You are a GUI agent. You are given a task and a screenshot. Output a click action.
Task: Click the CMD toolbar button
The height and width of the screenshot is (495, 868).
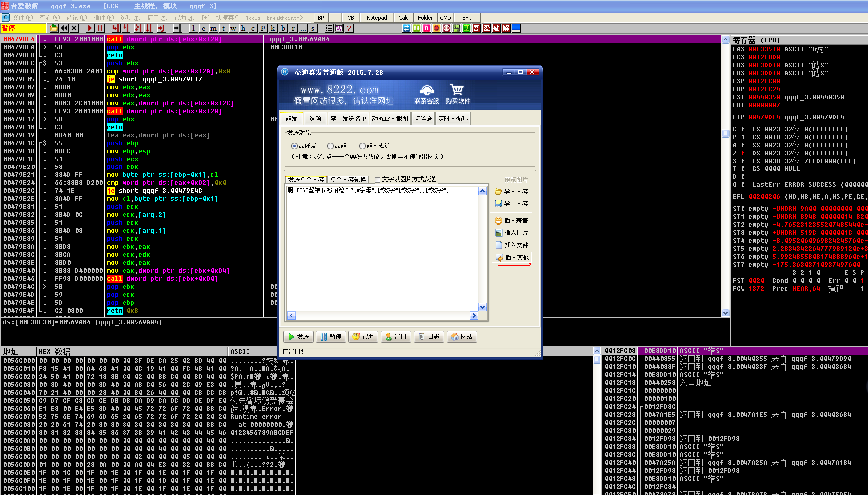coord(445,18)
